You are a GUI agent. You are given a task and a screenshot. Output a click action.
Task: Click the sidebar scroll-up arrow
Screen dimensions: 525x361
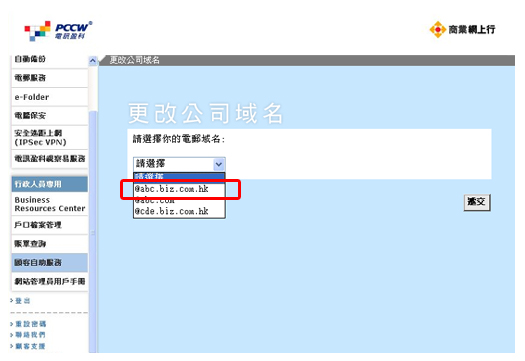click(93, 61)
